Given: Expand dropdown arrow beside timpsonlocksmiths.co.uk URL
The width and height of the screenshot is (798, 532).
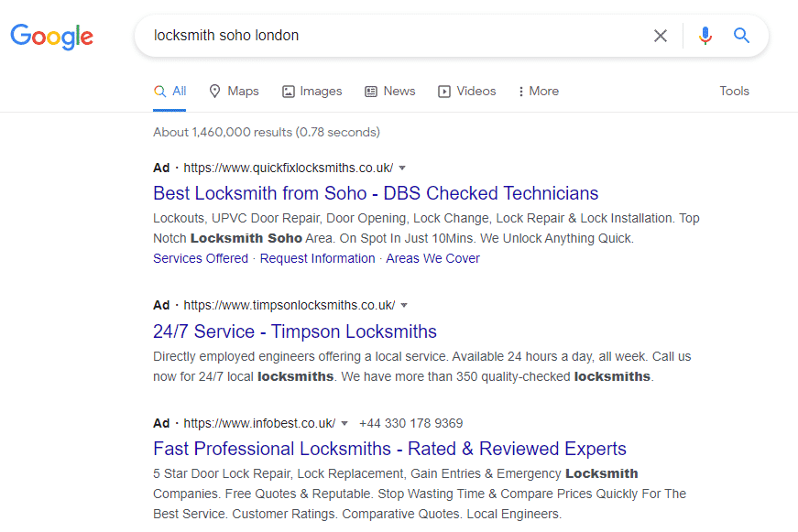Looking at the screenshot, I should 404,306.
